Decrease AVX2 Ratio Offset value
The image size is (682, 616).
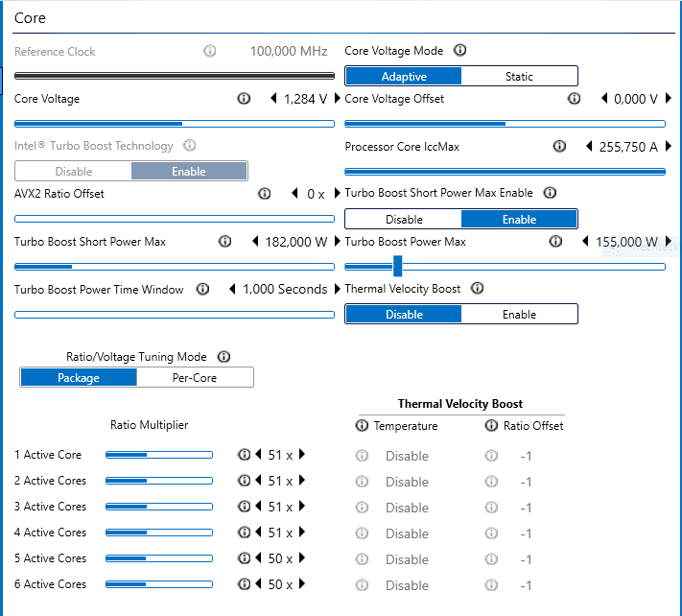pos(294,193)
